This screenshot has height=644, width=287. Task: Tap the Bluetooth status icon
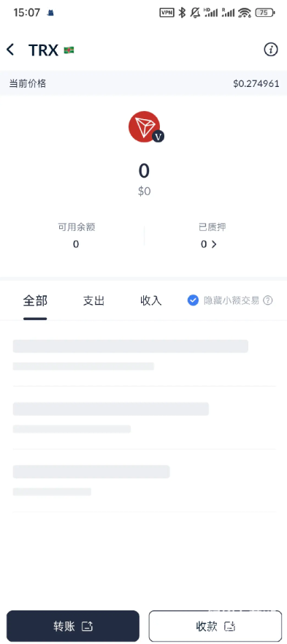pyautogui.click(x=183, y=12)
